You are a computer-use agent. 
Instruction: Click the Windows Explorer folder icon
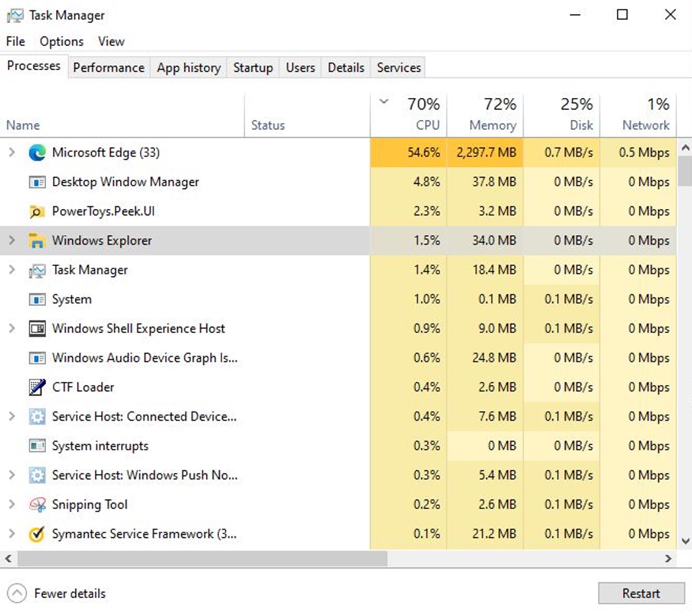[x=37, y=240]
